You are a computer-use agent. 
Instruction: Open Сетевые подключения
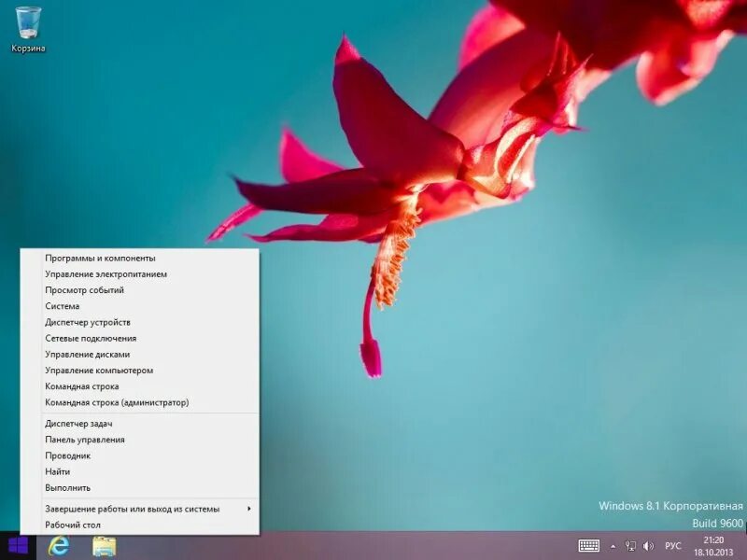tap(89, 338)
